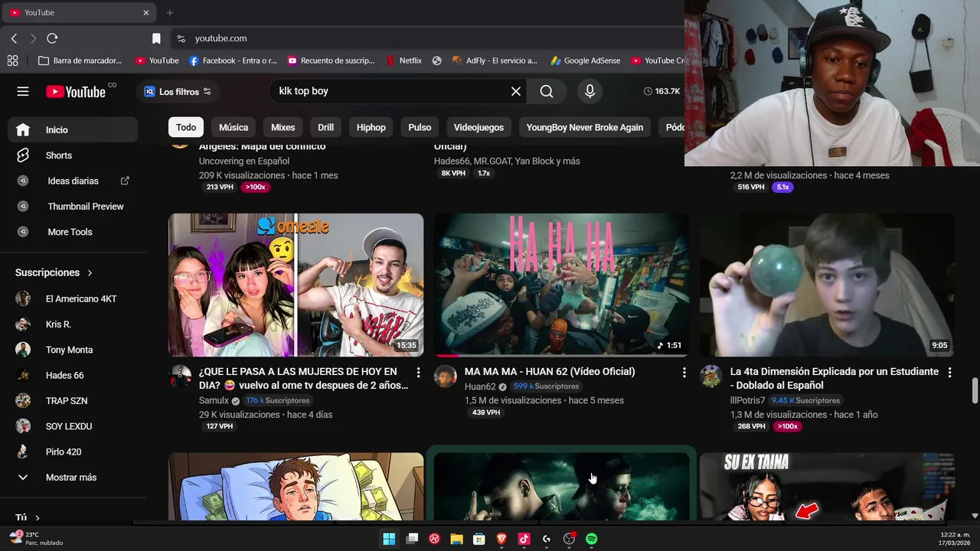The width and height of the screenshot is (980, 551).
Task: Open Spotify in taskbar
Action: (591, 539)
